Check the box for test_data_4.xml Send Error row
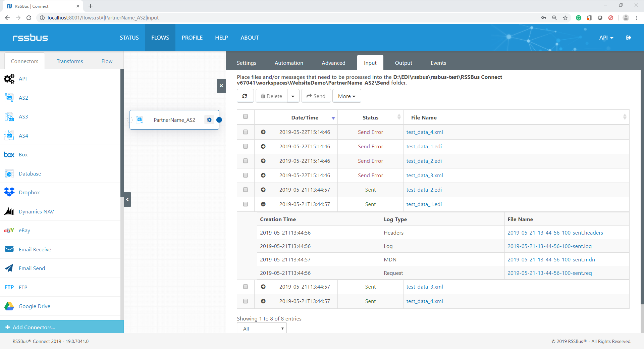 coord(246,132)
